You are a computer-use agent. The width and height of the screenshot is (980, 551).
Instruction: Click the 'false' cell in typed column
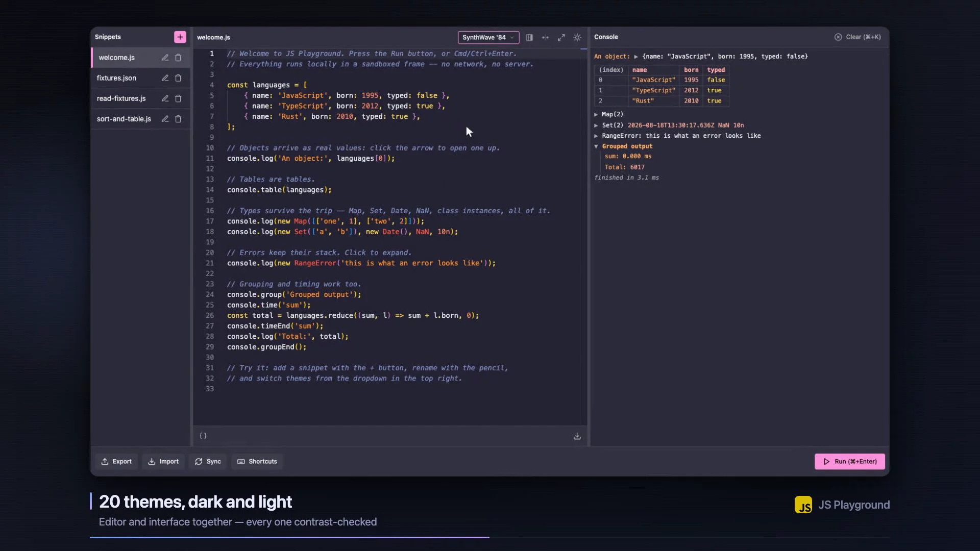716,80
